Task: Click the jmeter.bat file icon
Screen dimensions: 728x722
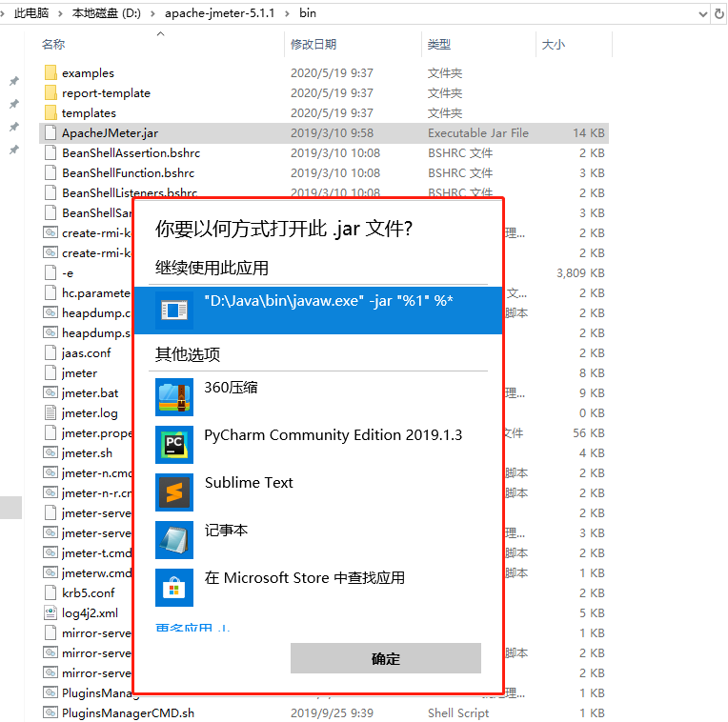Action: (51, 392)
